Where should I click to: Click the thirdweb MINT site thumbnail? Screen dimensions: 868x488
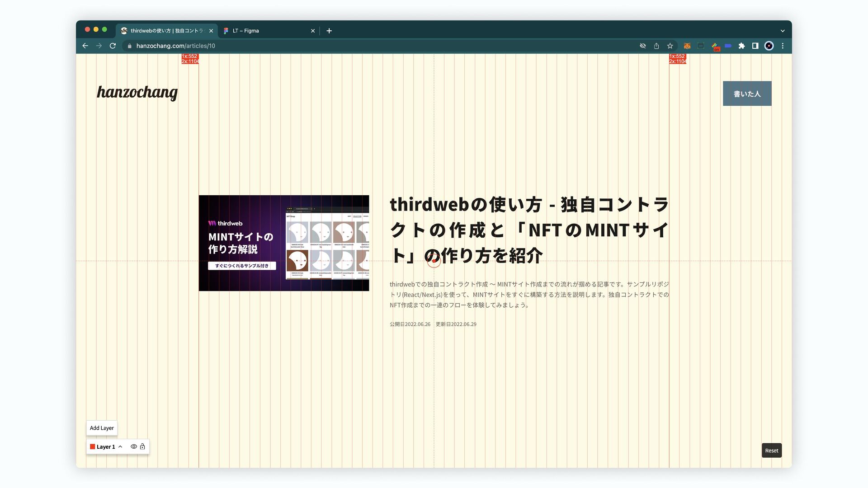(x=284, y=243)
